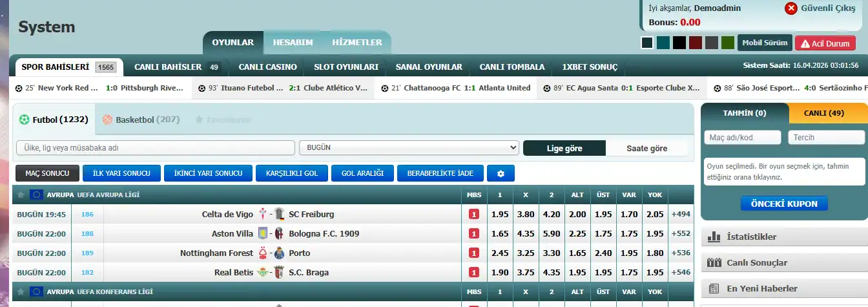Click the star icon in the Favorilerim tab
This screenshot has height=307, width=868.
(200, 120)
